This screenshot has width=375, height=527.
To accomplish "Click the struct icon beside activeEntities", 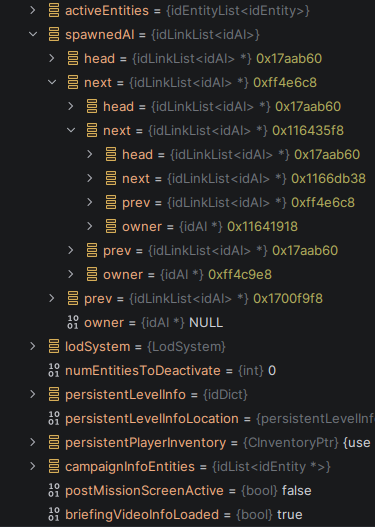I will click(54, 10).
